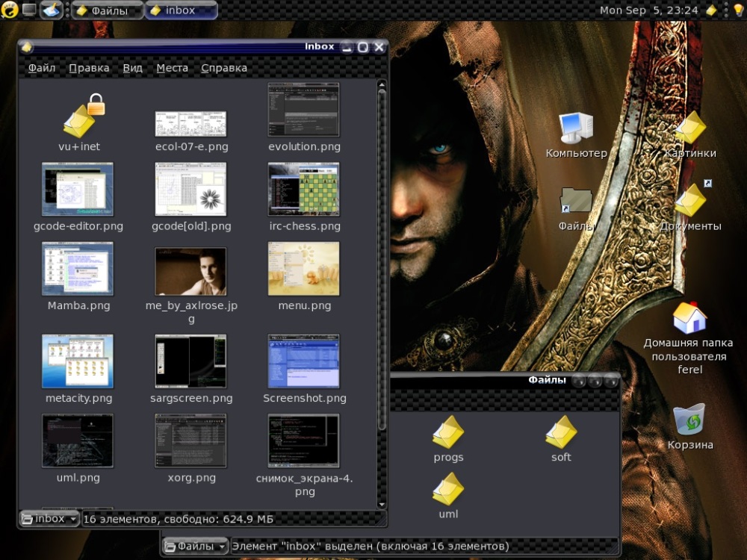
Task: Click the inbox window vertical scrollbar
Action: pos(381,261)
